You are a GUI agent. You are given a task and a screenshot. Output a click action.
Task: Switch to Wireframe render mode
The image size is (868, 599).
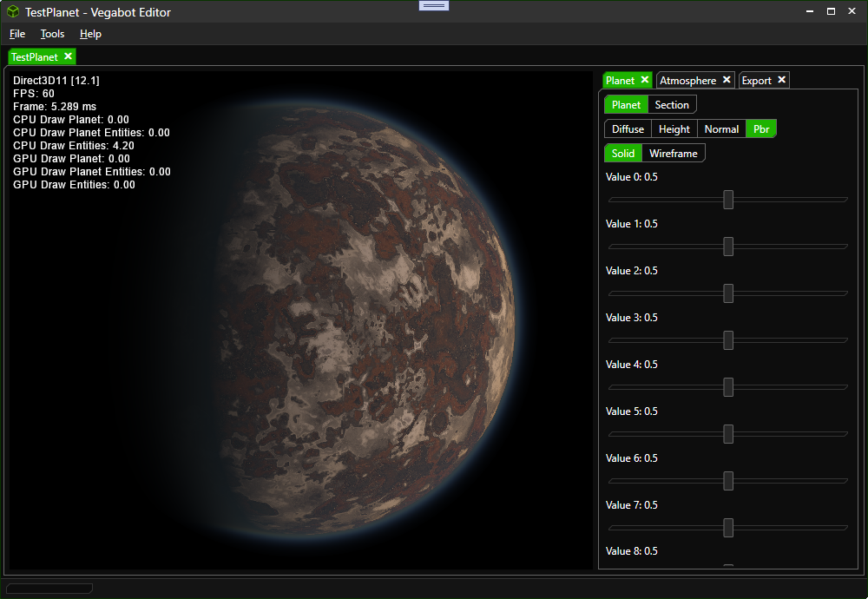click(x=673, y=154)
